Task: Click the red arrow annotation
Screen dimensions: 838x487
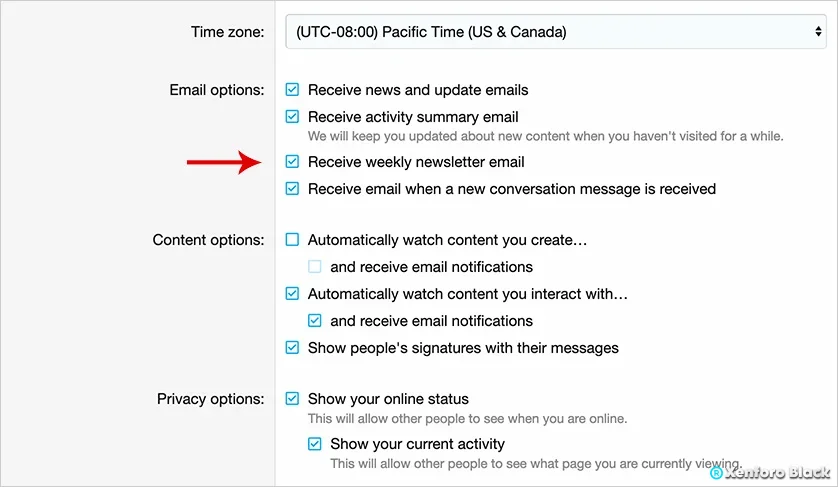Action: [x=224, y=162]
